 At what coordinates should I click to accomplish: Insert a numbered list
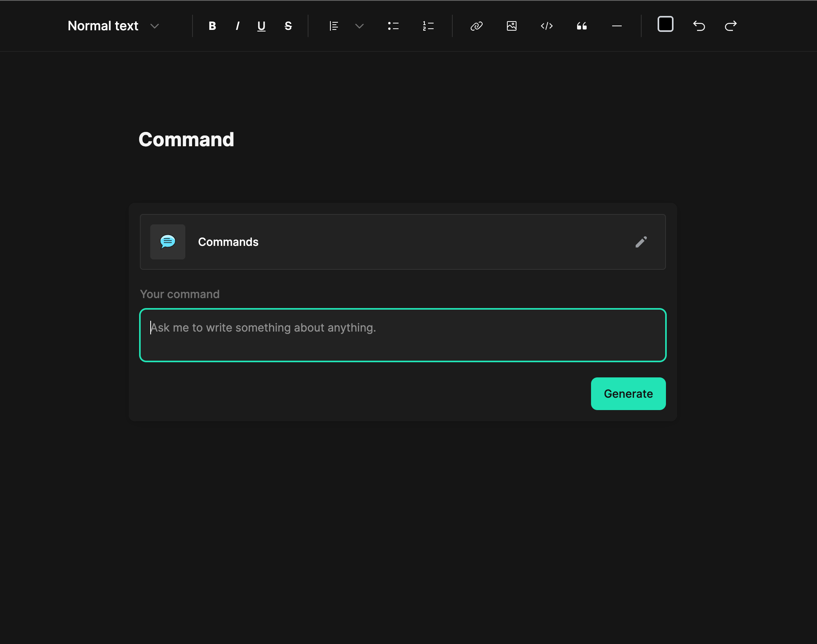pyautogui.click(x=428, y=26)
